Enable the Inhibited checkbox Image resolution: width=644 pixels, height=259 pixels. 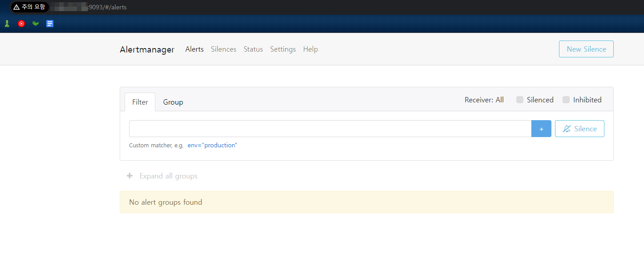(566, 100)
